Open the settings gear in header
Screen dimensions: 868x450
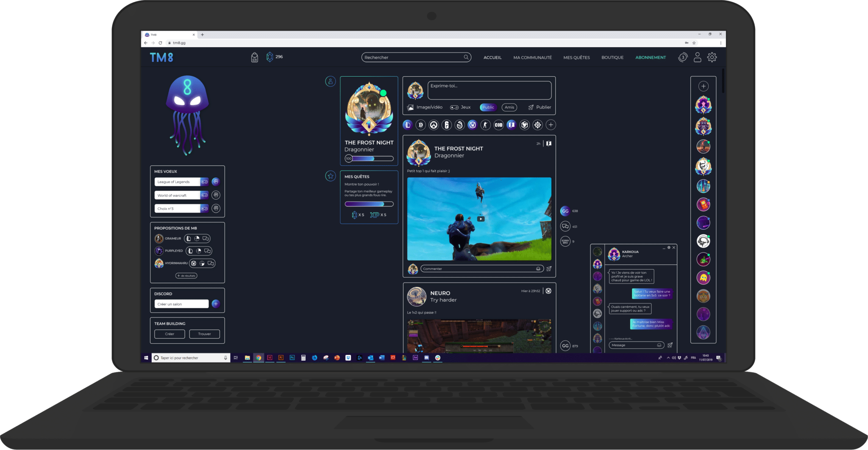click(x=712, y=57)
